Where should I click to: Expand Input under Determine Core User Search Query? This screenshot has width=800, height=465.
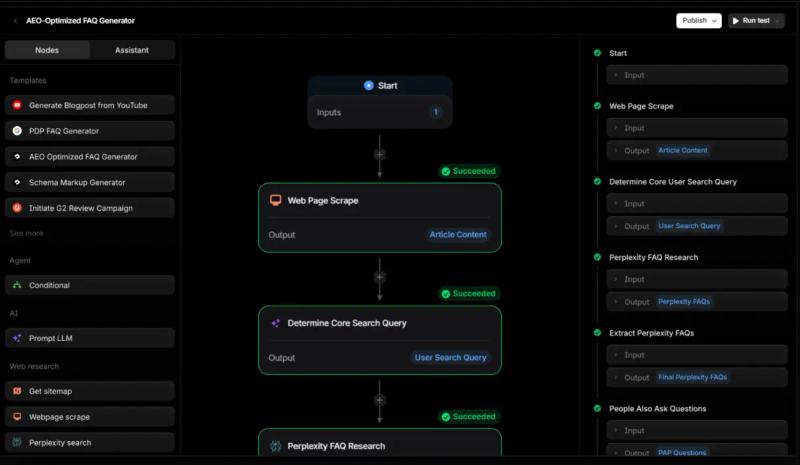coord(696,204)
